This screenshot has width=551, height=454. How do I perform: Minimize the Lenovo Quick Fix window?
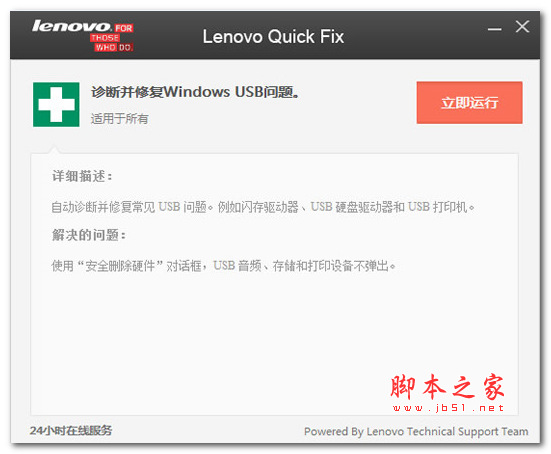[494, 29]
